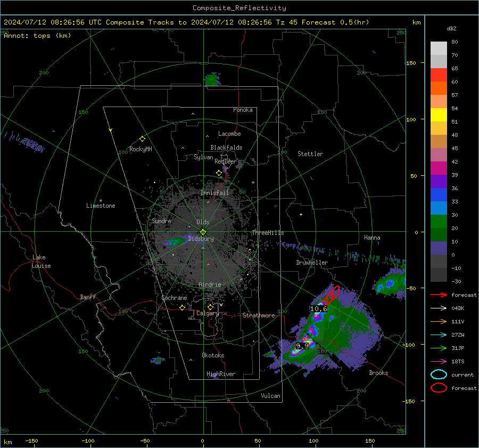This screenshot has height=448, width=479.
Task: Click the Banff label
Action: 88,297
